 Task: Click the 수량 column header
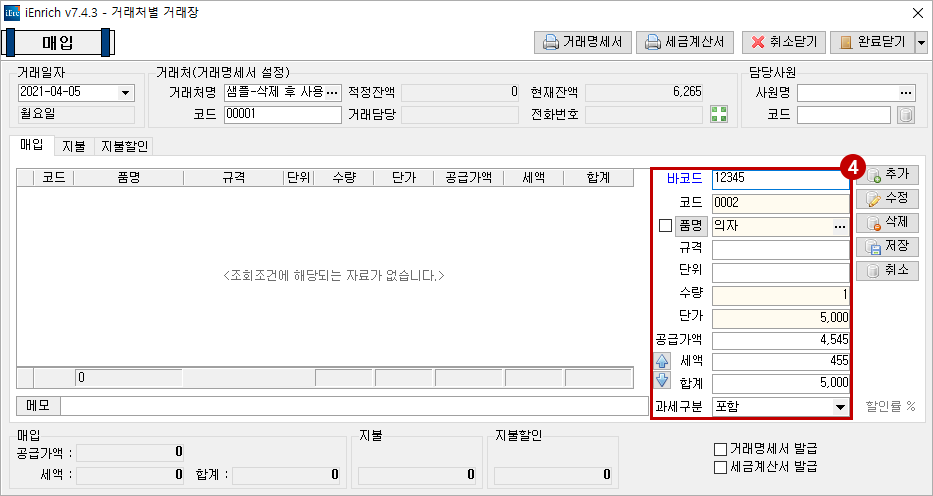click(x=343, y=178)
